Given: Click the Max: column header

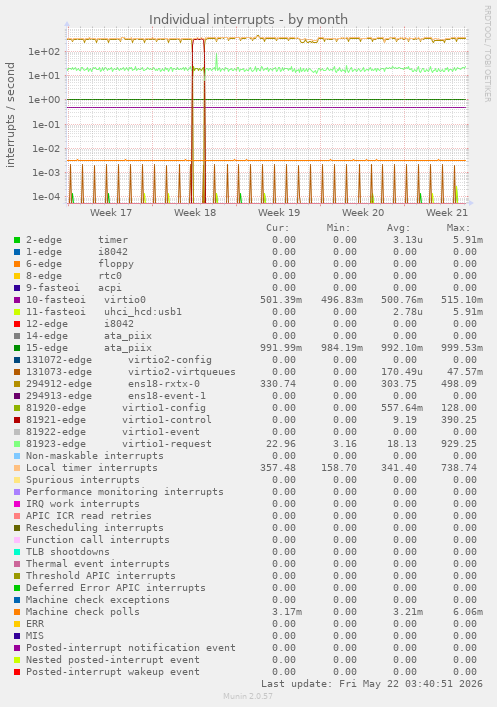Looking at the screenshot, I should [458, 228].
